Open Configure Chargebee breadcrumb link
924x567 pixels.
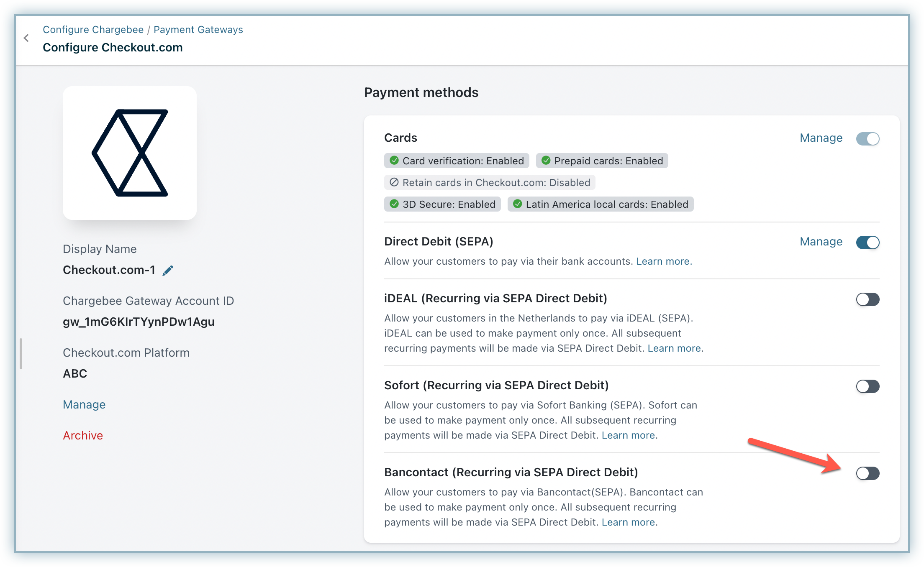click(93, 30)
